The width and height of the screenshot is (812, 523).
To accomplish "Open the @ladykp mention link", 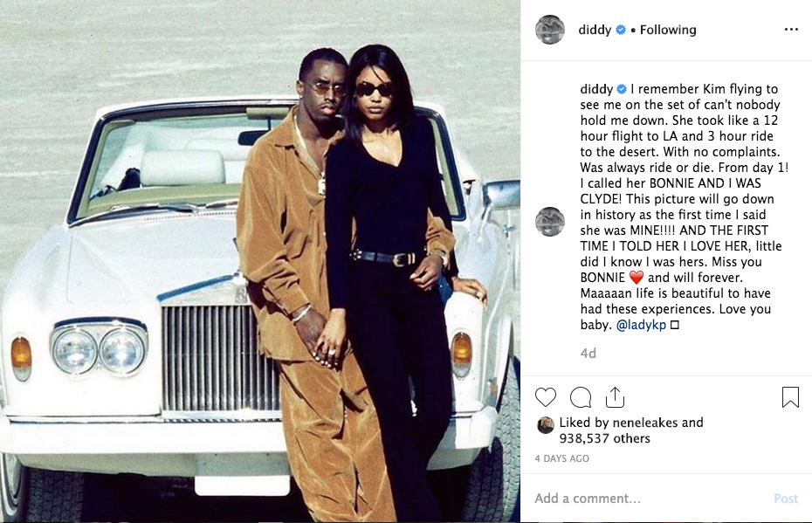I will point(641,325).
